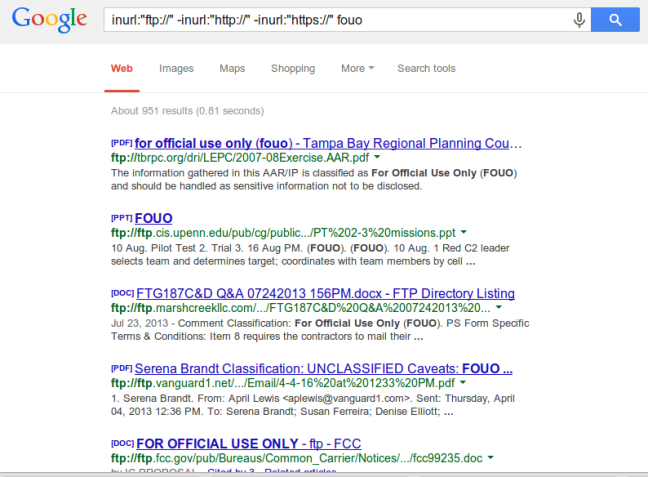Click the ftp.cis.upenn.edu URL text
648x477 pixels.
coord(283,233)
